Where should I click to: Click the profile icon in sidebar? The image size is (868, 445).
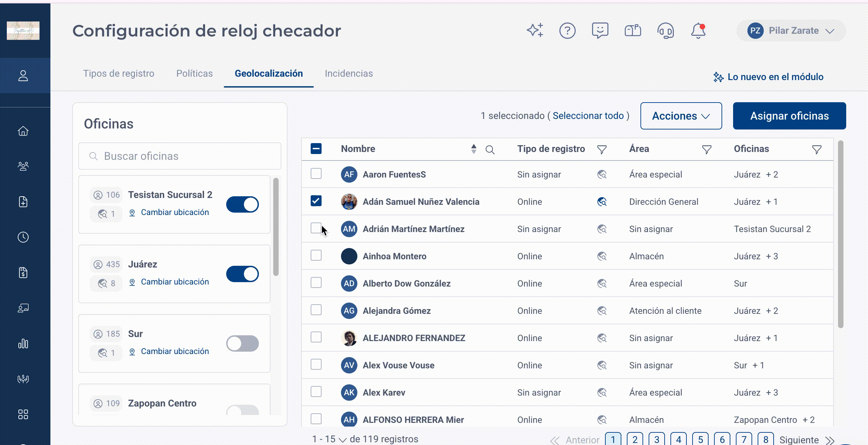click(23, 76)
